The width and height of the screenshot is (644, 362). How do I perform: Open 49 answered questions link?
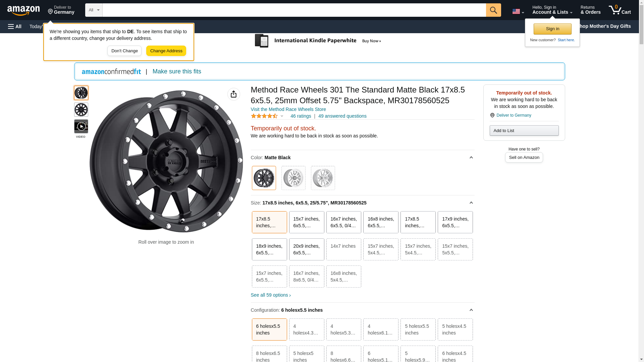pyautogui.click(x=342, y=116)
